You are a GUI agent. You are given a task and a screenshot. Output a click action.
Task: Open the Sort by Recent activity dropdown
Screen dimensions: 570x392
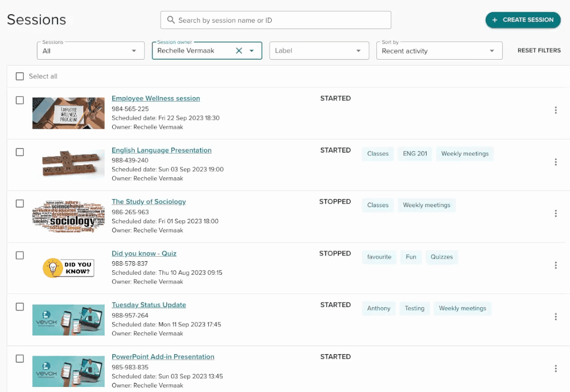(x=439, y=51)
